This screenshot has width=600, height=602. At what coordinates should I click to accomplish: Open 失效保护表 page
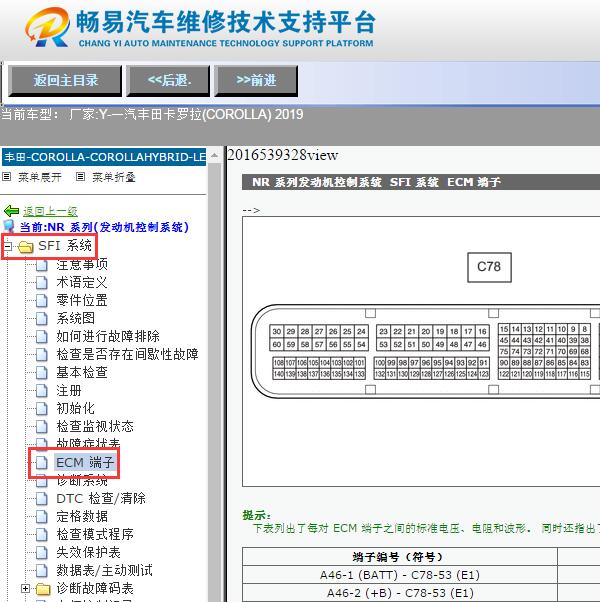pos(88,552)
